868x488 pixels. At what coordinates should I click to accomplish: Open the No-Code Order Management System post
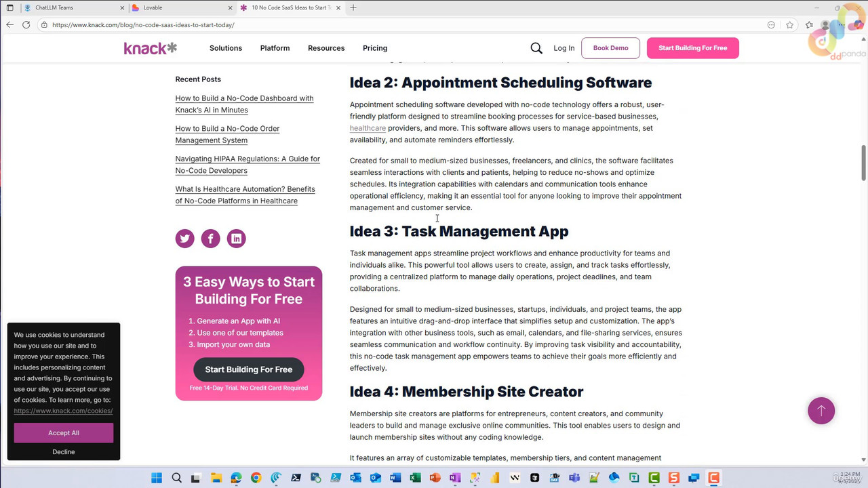227,134
